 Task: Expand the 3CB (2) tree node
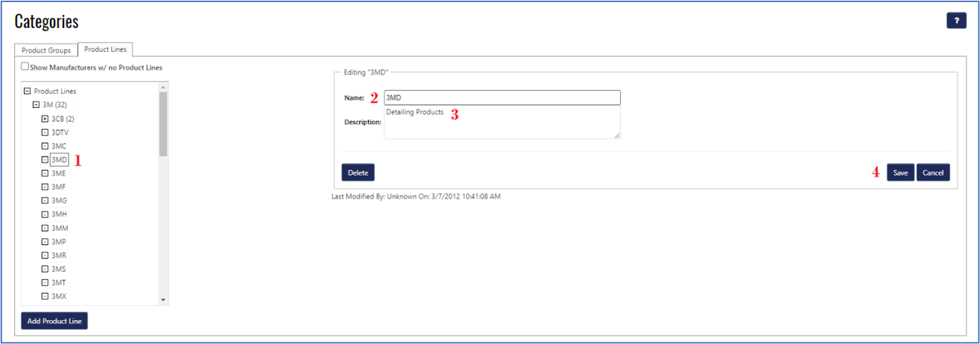coord(45,118)
